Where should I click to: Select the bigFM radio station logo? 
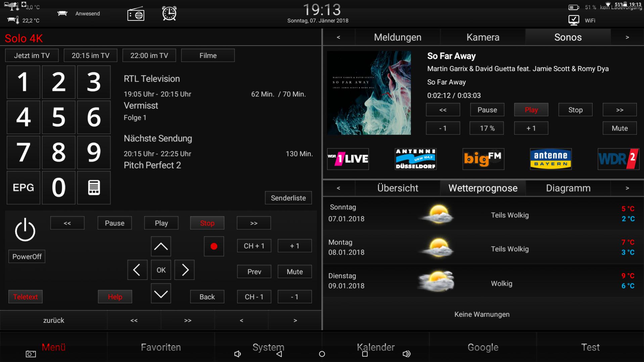tap(483, 159)
